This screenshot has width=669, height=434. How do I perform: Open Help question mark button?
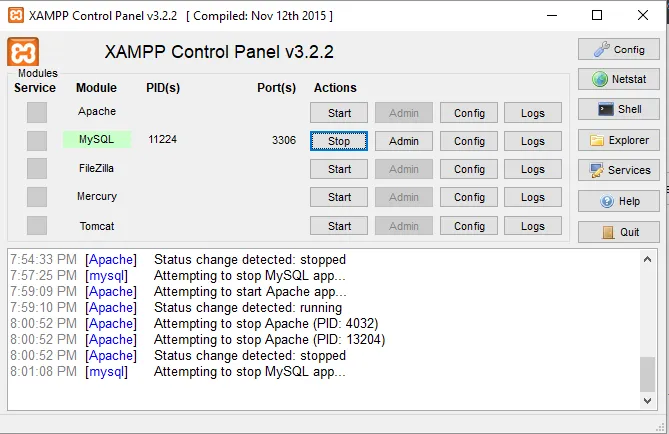619,201
